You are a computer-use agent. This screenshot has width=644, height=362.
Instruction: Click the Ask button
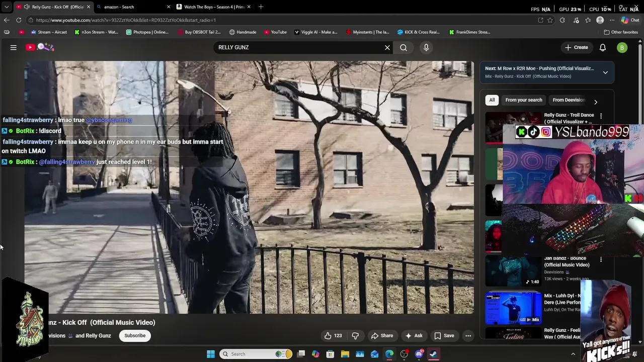point(414,336)
